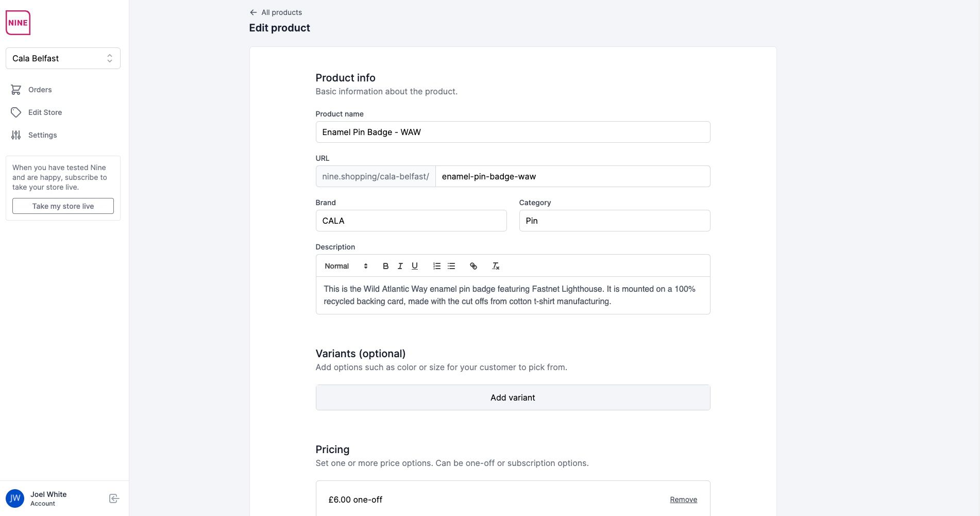Click the Nine logo icon

coord(18,23)
